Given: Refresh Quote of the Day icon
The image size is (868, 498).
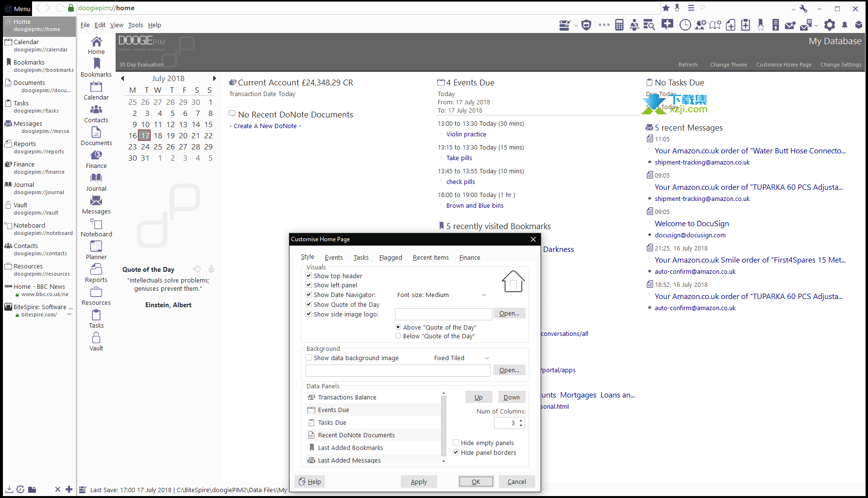Looking at the screenshot, I should 197,269.
